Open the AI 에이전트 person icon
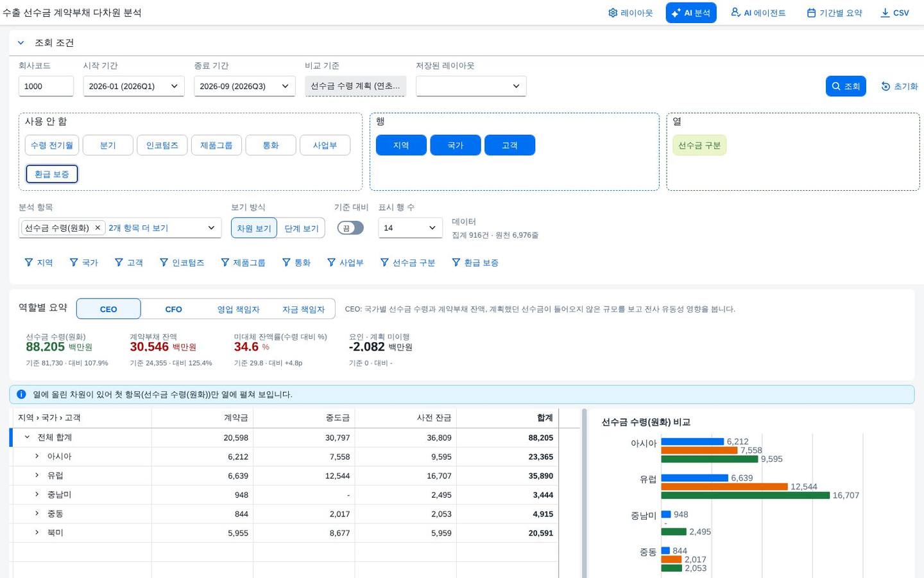The image size is (924, 578). coord(736,13)
